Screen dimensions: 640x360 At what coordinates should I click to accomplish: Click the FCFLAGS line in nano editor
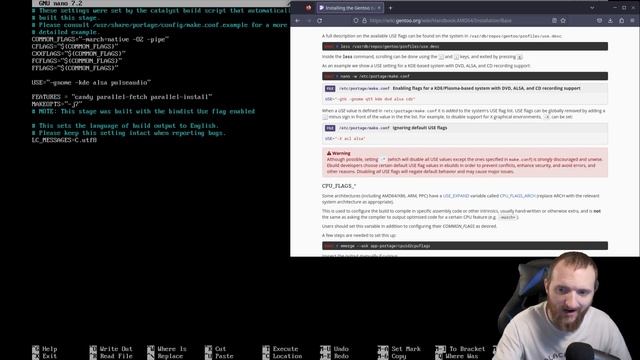[x=77, y=61]
